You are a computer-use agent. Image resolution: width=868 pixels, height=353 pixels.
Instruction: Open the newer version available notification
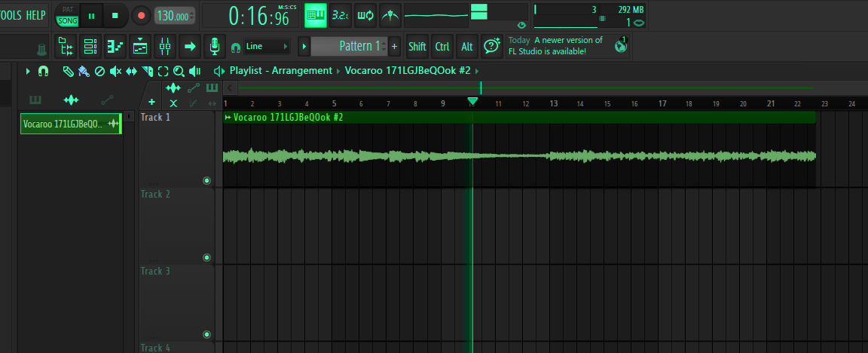tap(556, 46)
